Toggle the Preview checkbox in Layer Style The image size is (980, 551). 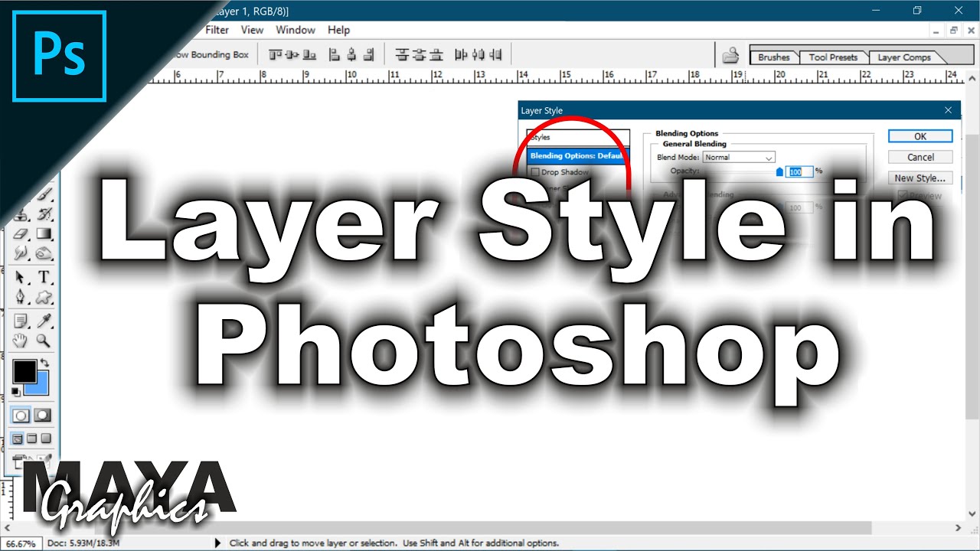coord(903,196)
